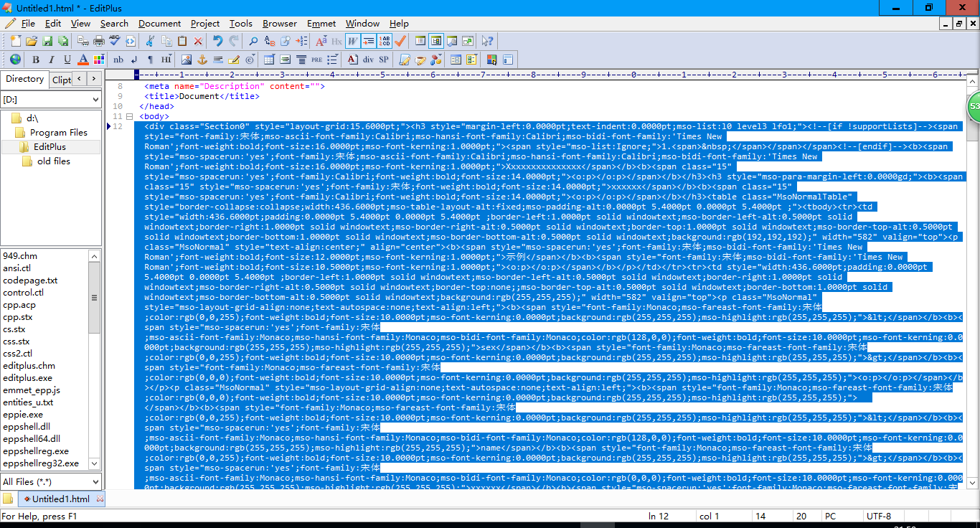Select the d:\ root folder

(33, 118)
